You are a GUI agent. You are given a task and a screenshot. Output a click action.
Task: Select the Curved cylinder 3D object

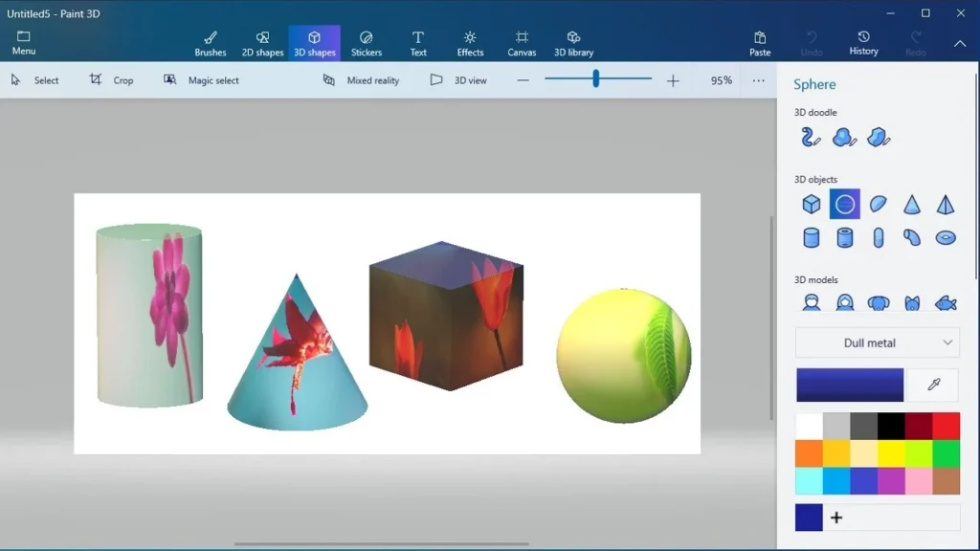(912, 238)
